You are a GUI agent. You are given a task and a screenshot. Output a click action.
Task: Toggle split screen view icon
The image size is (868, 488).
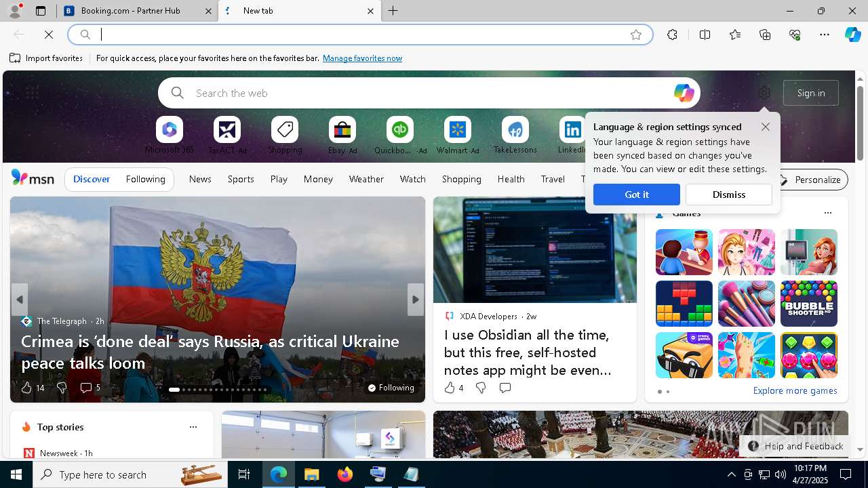[705, 35]
